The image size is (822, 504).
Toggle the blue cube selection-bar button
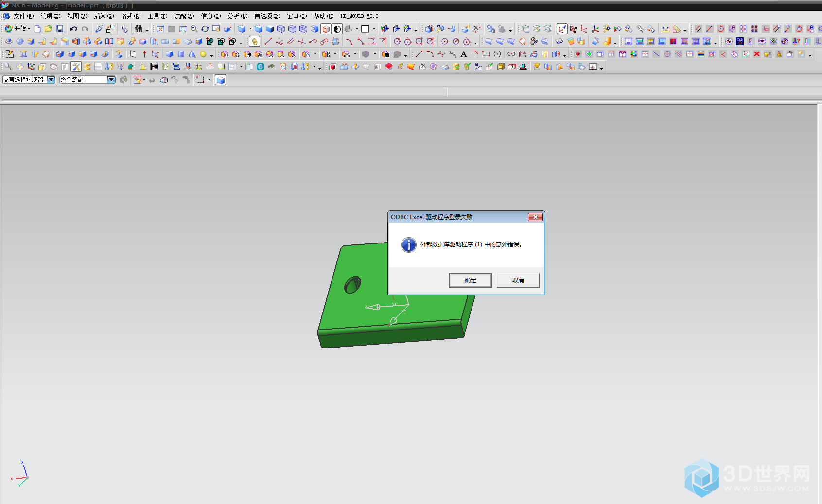(220, 80)
